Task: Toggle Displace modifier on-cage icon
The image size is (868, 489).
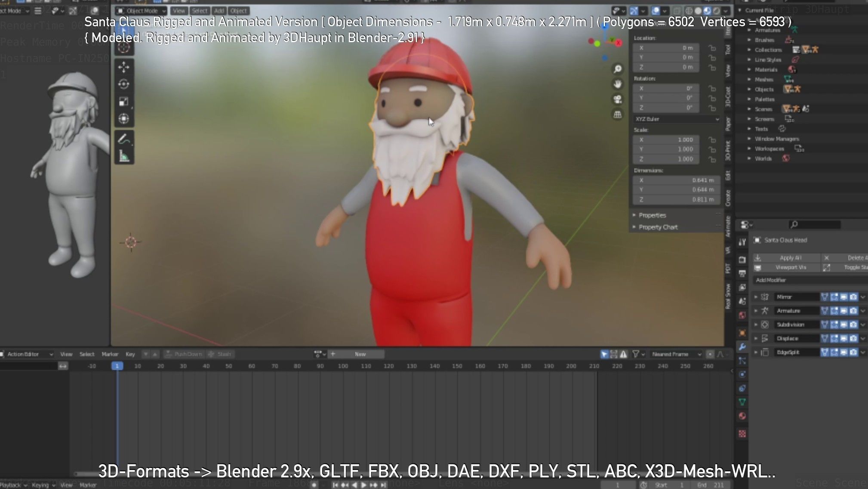Action: click(x=825, y=338)
